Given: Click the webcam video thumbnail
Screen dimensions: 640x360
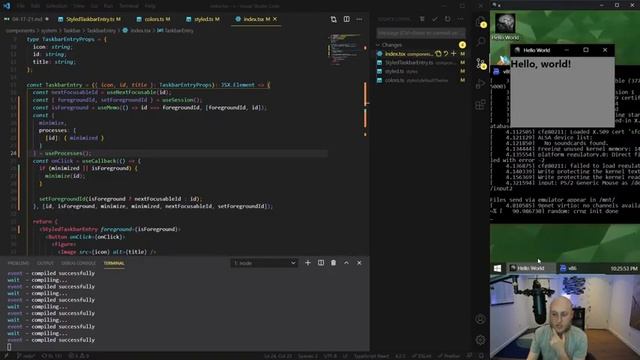Looking at the screenshot, I should click(565, 317).
